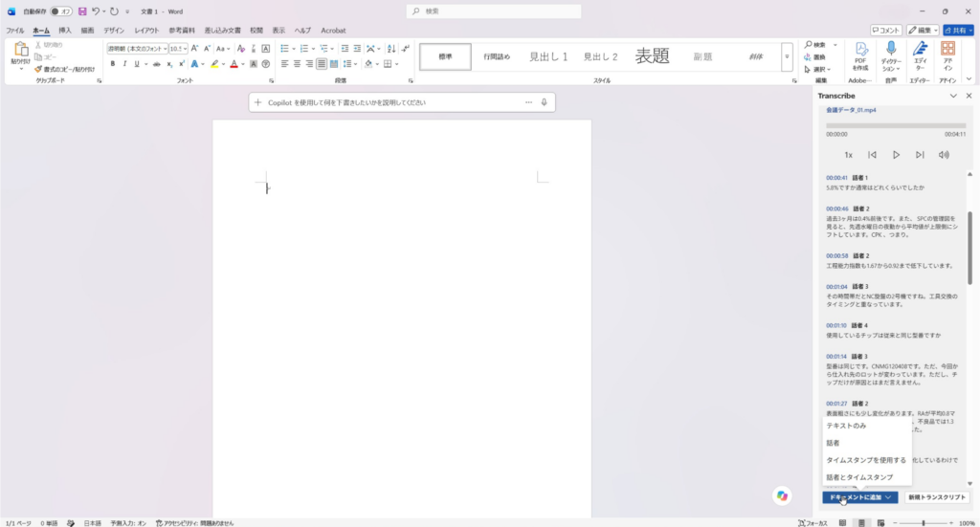Play the transcribed audio
This screenshot has height=527, width=980.
pos(896,155)
